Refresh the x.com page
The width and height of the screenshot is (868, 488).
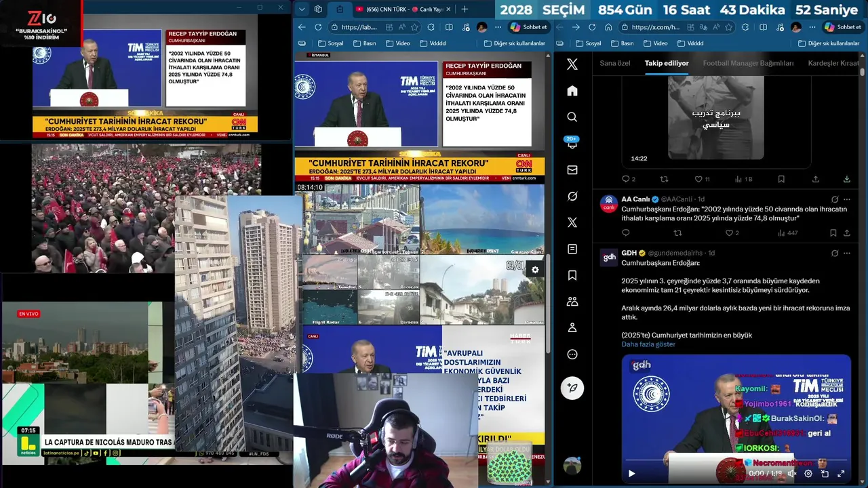tap(592, 27)
